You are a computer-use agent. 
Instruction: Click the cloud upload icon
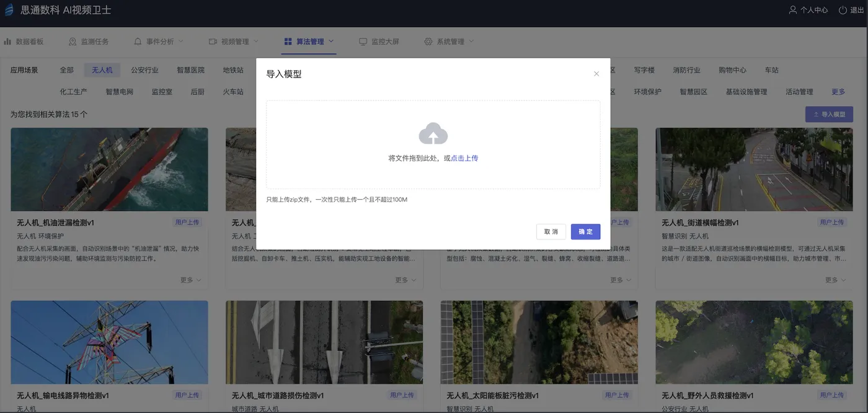coord(433,133)
